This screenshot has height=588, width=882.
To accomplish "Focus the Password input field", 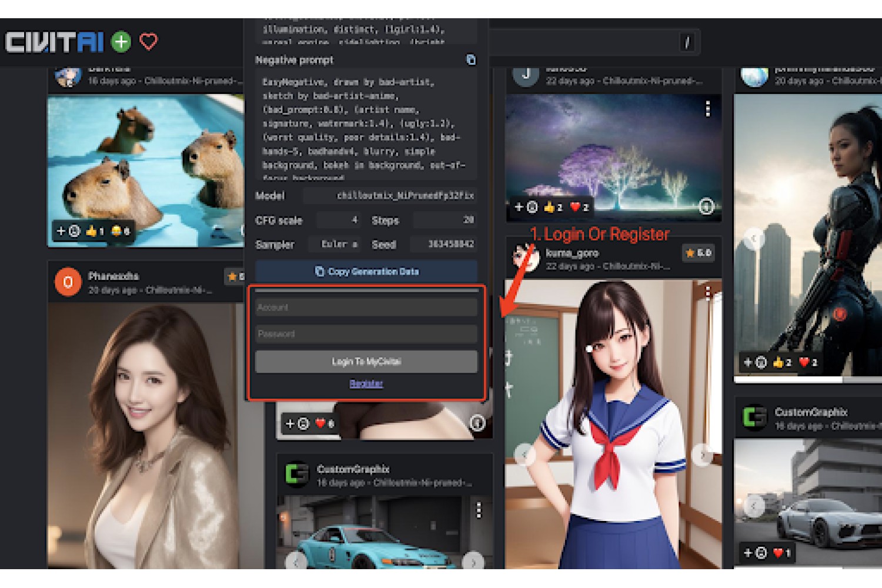I will (366, 334).
